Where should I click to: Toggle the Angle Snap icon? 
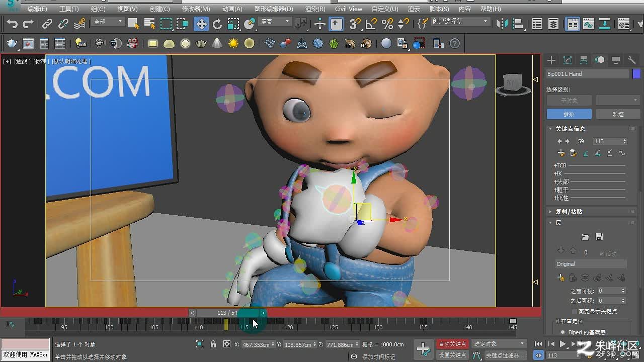(371, 24)
